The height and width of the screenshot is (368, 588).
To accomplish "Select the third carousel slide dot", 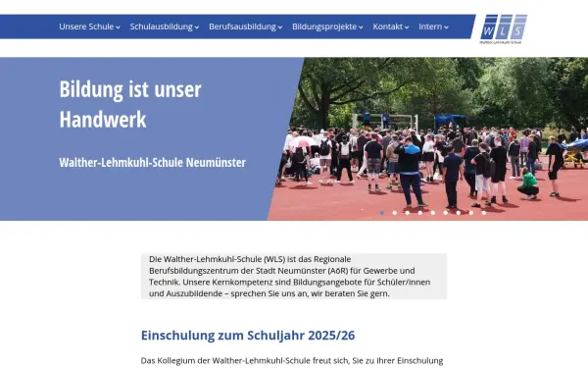I will pyautogui.click(x=408, y=213).
